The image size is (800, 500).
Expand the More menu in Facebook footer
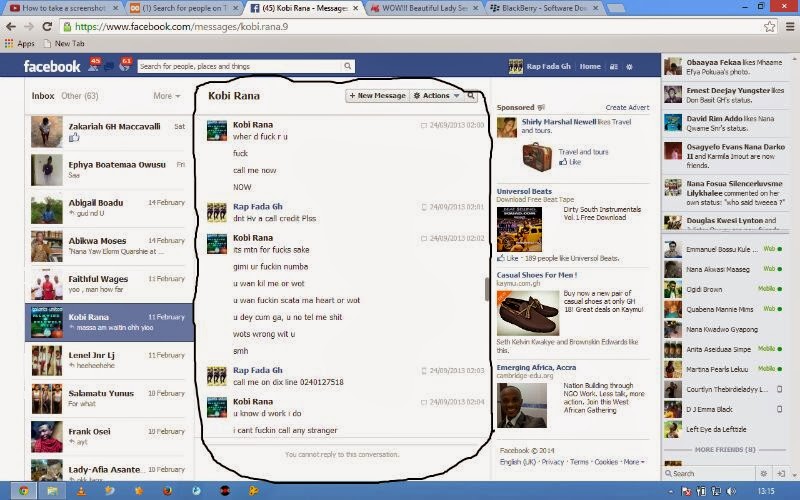point(634,462)
